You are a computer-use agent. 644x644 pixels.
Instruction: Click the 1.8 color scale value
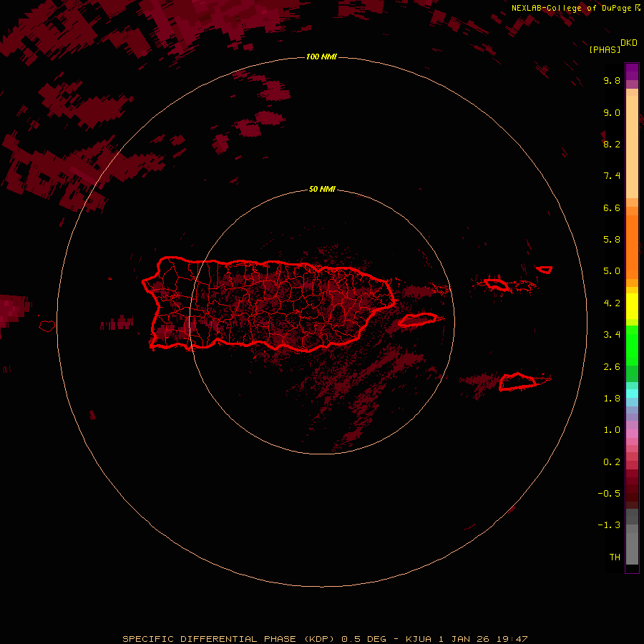pos(612,399)
